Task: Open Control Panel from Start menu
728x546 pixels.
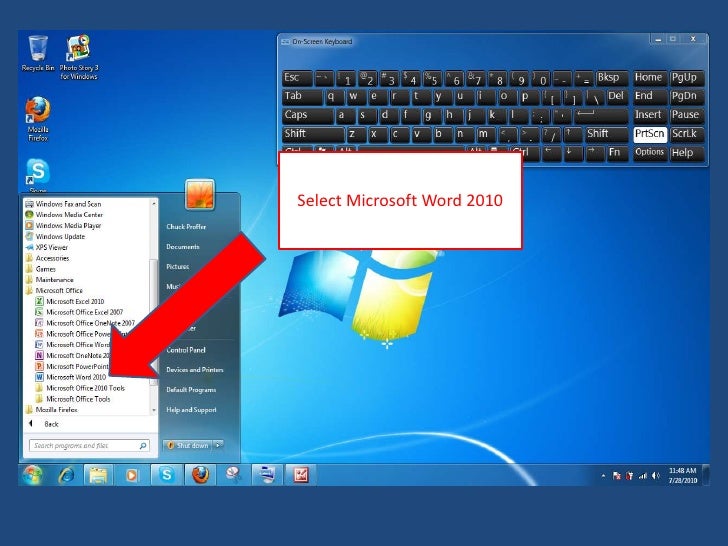Action: click(186, 350)
